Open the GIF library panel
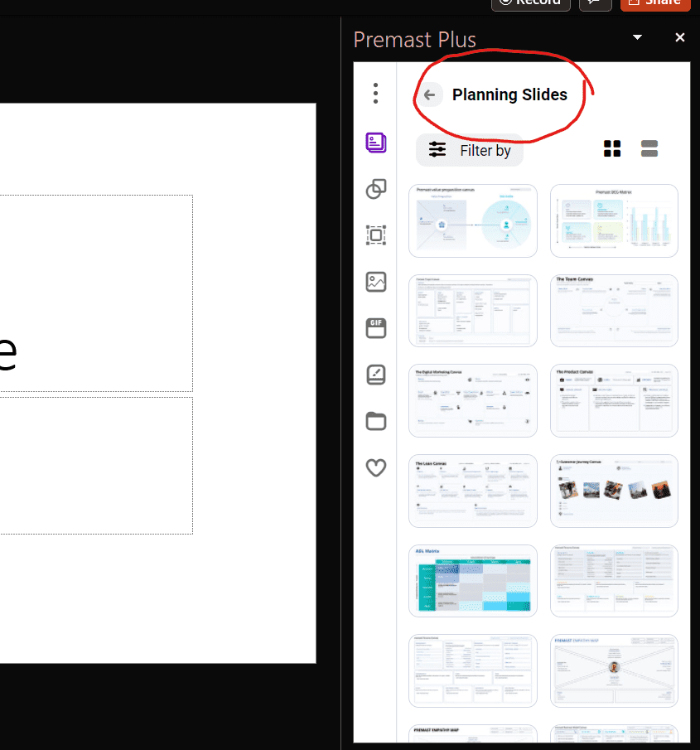The image size is (700, 750). tap(375, 328)
